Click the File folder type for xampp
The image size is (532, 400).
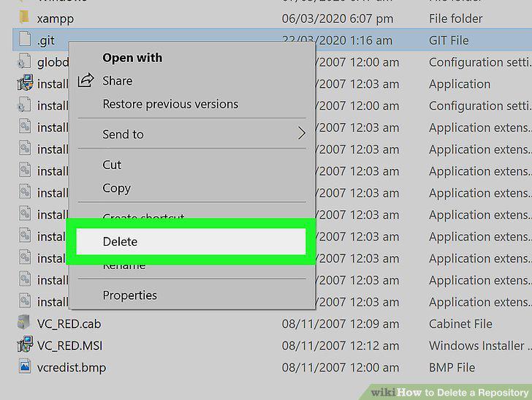455,19
